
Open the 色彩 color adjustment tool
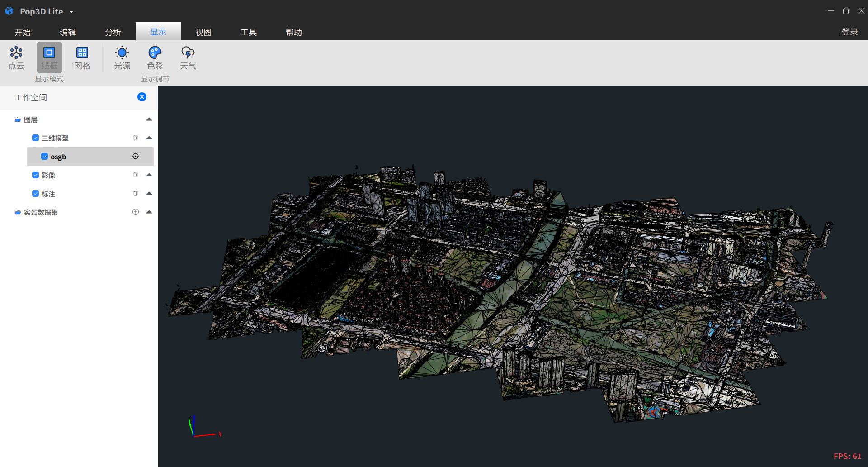point(155,57)
